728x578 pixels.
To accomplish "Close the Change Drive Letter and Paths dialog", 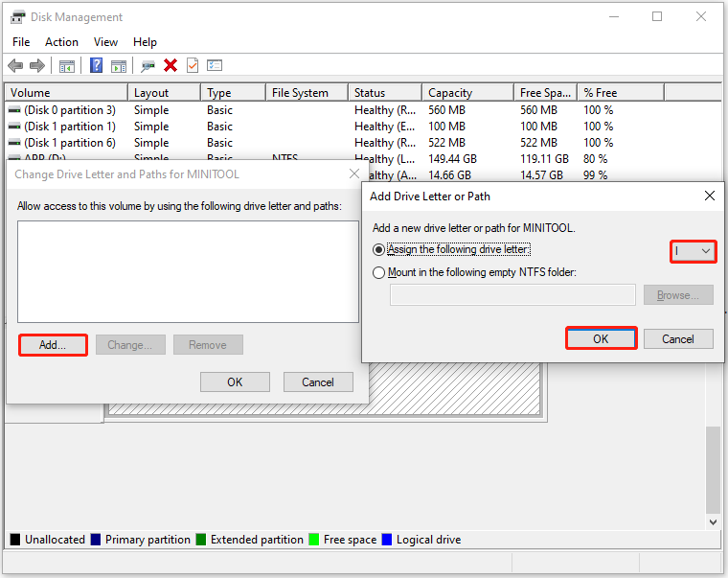I will 354,173.
